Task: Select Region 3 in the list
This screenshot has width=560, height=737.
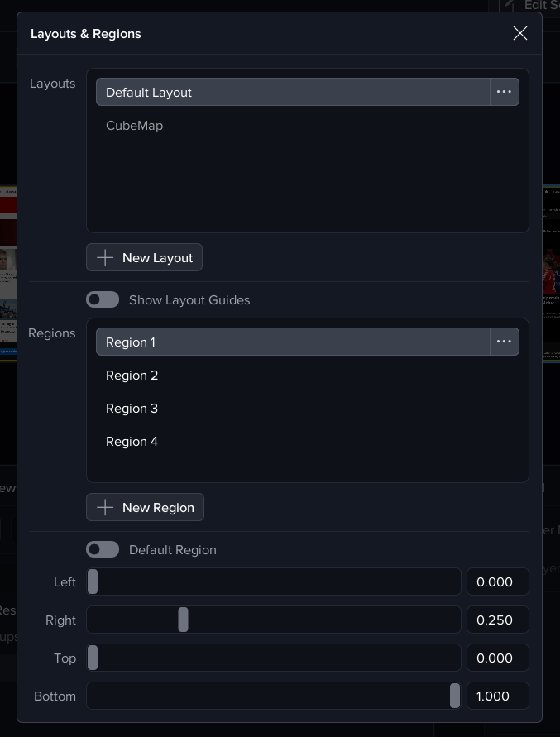Action: [132, 409]
